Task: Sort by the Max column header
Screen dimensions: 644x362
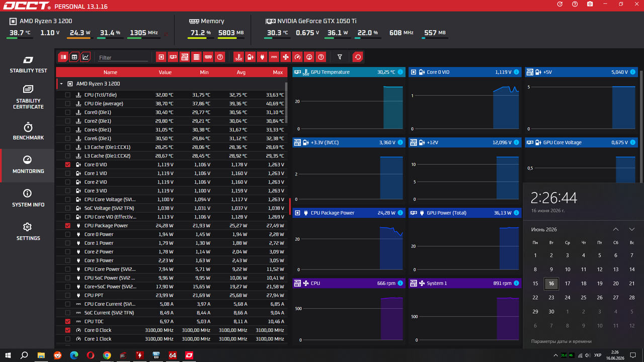Action: click(278, 72)
